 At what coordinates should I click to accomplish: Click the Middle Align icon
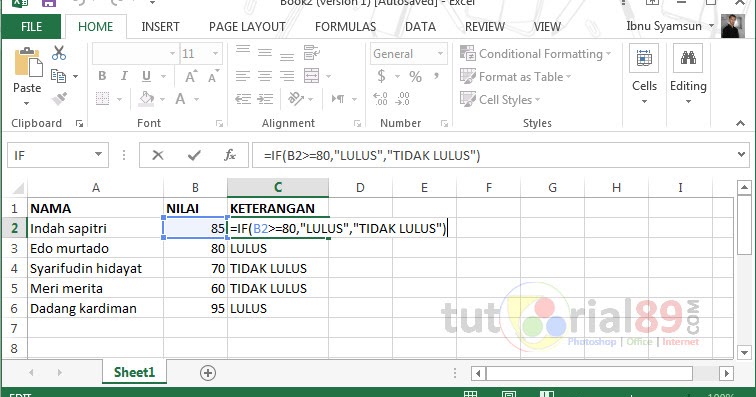click(265, 53)
